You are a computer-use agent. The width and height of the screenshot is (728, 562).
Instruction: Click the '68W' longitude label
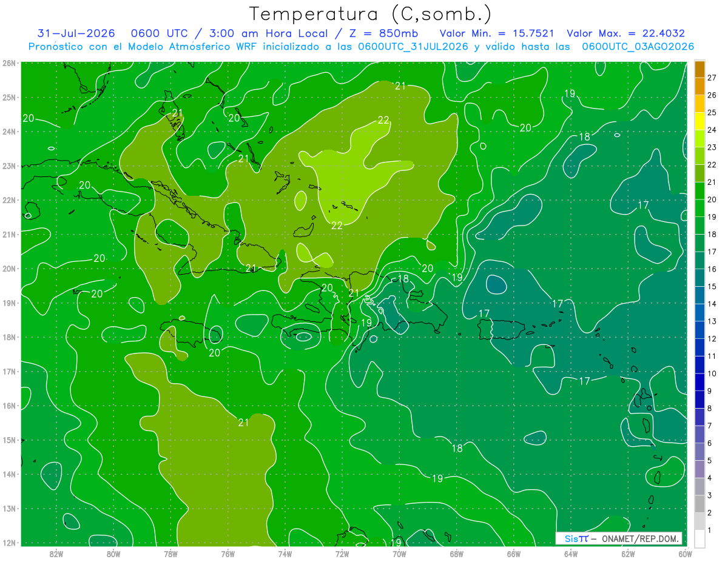(x=456, y=554)
